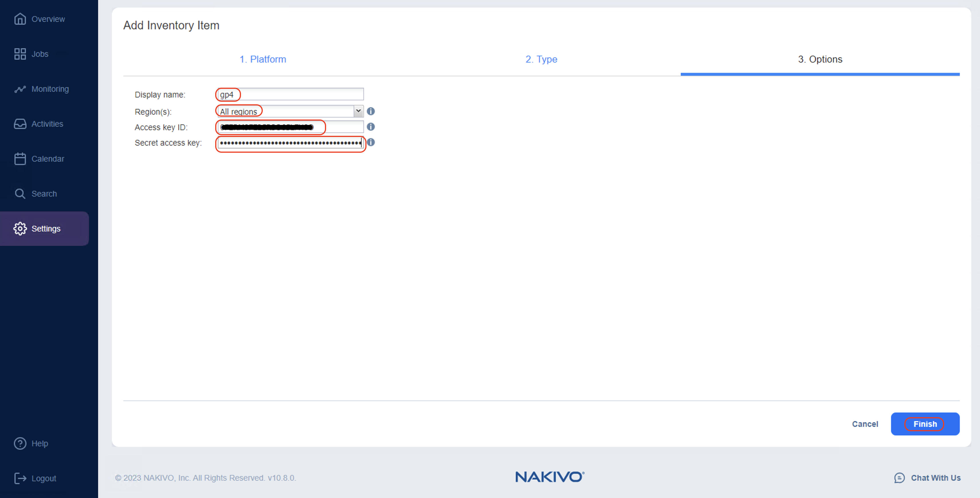Switch to the 2. Type step
This screenshot has width=980, height=498.
(x=541, y=59)
